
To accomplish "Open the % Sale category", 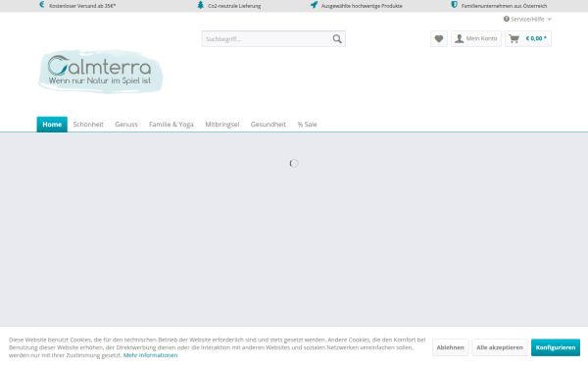I will tap(307, 125).
